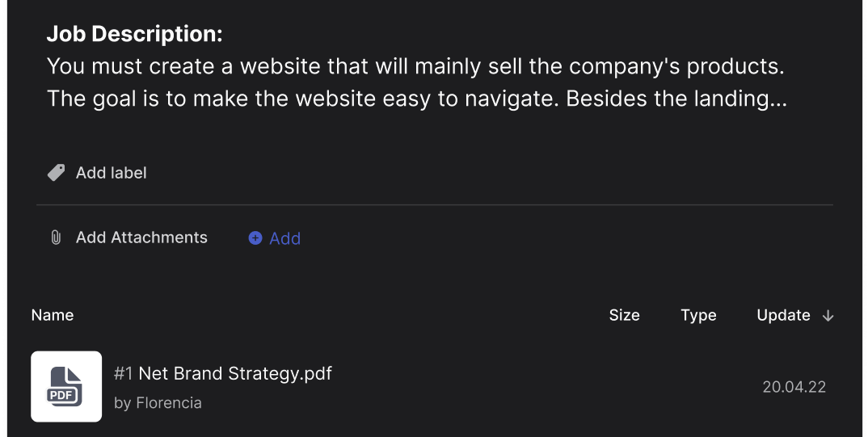
Task: Click the paperclip attachment icon
Action: coord(56,237)
